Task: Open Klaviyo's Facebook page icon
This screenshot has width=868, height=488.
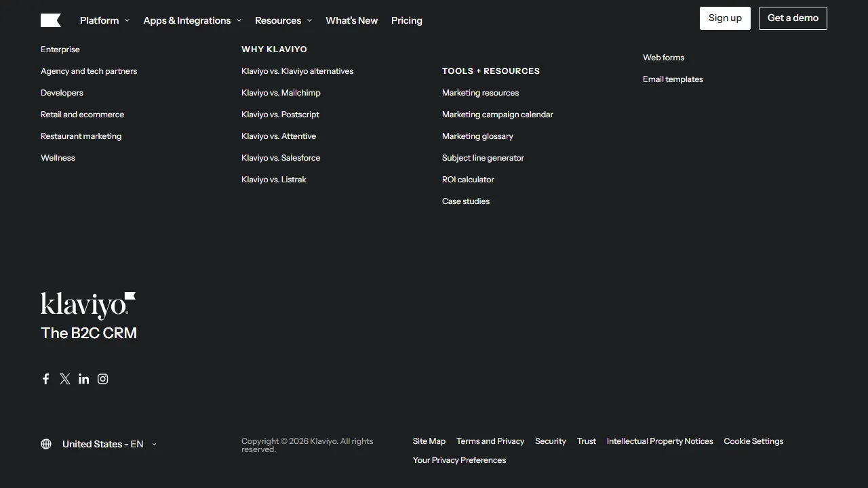Action: click(46, 379)
